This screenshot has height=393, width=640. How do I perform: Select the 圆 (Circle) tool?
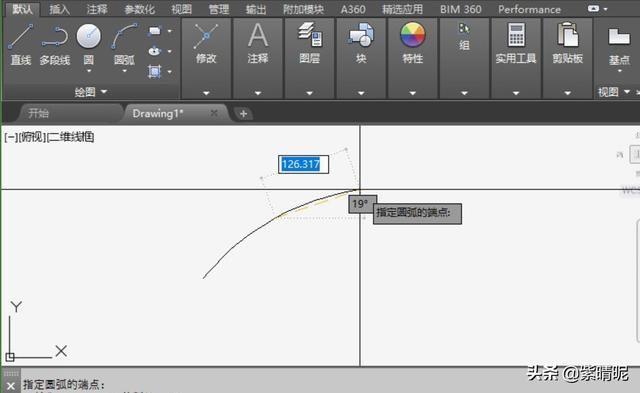pos(89,43)
